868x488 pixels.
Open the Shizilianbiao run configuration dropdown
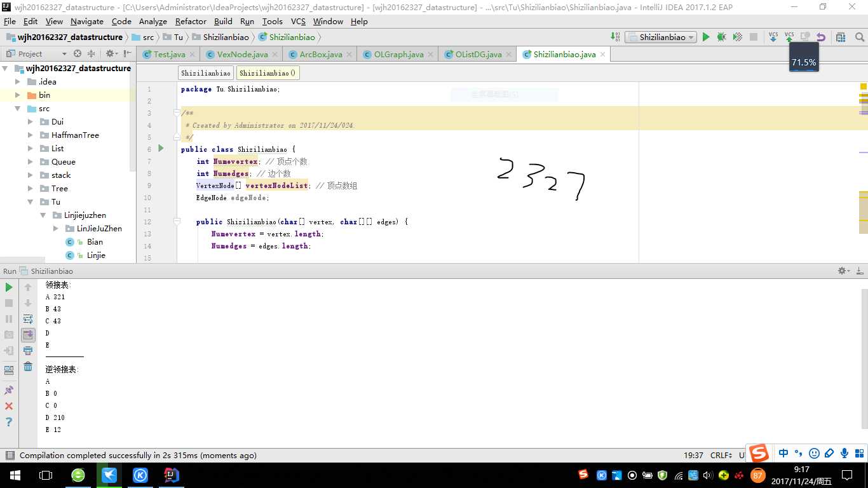[x=661, y=37]
